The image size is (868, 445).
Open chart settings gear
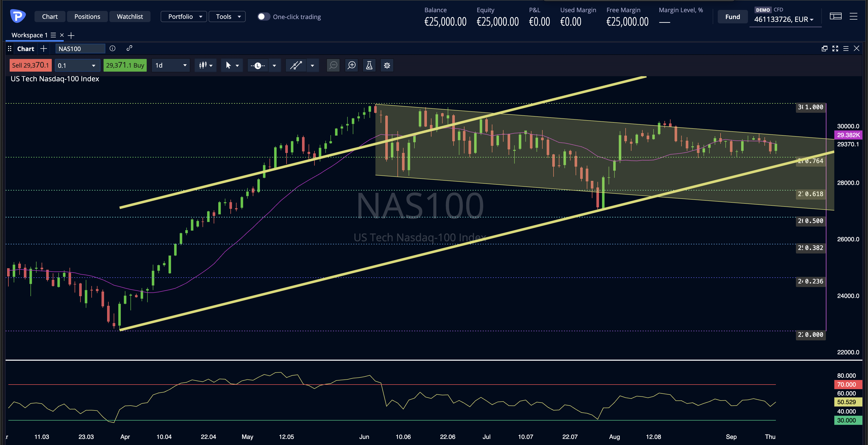[387, 65]
